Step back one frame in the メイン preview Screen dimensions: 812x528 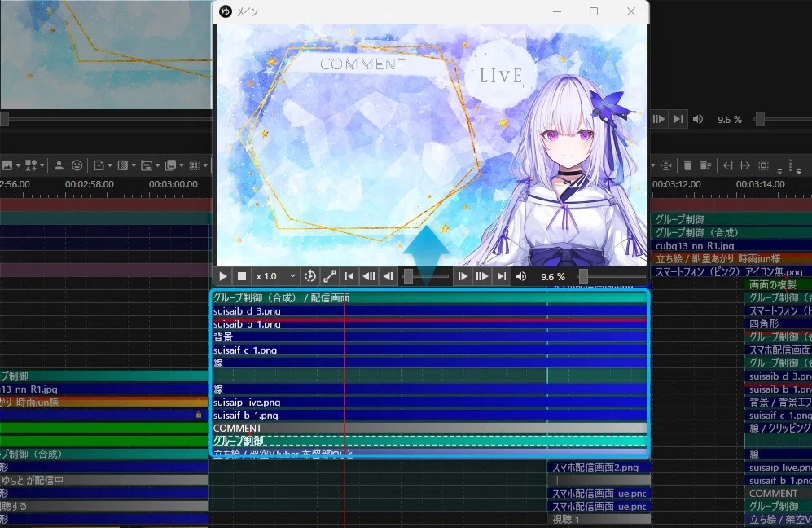click(388, 276)
